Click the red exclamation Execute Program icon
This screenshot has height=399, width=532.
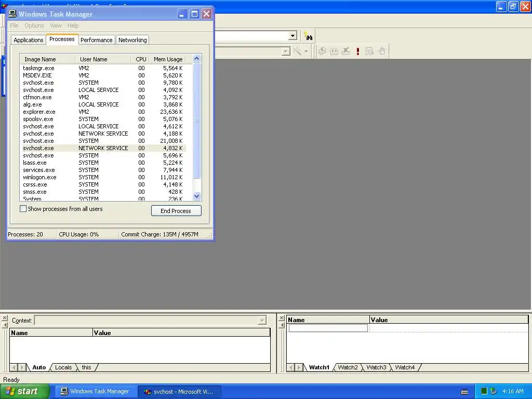pyautogui.click(x=357, y=51)
